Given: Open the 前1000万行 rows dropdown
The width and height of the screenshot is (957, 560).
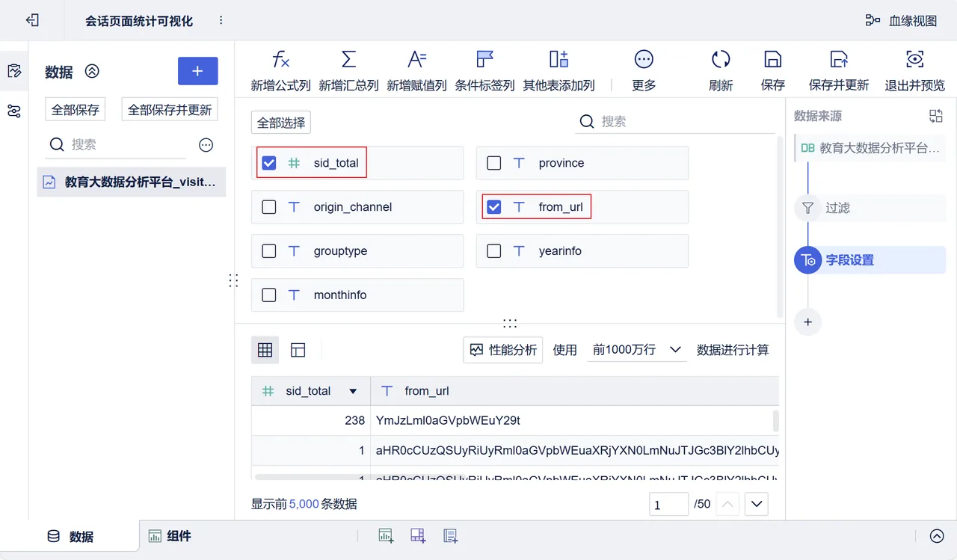Looking at the screenshot, I should click(x=636, y=350).
